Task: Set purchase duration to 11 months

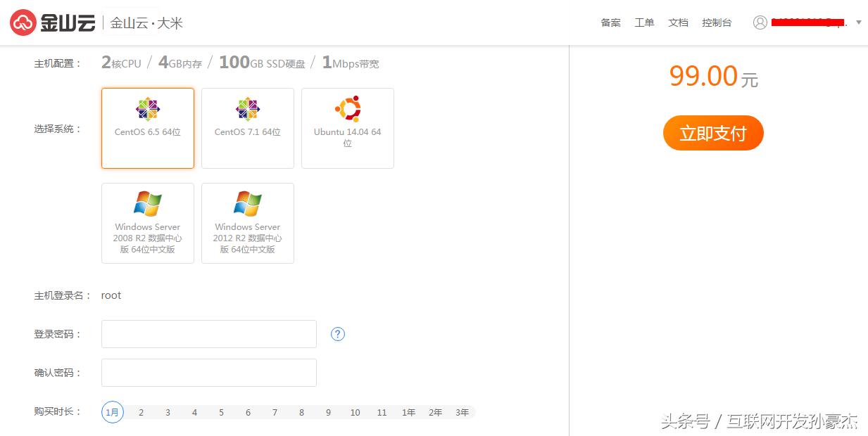Action: 382,412
